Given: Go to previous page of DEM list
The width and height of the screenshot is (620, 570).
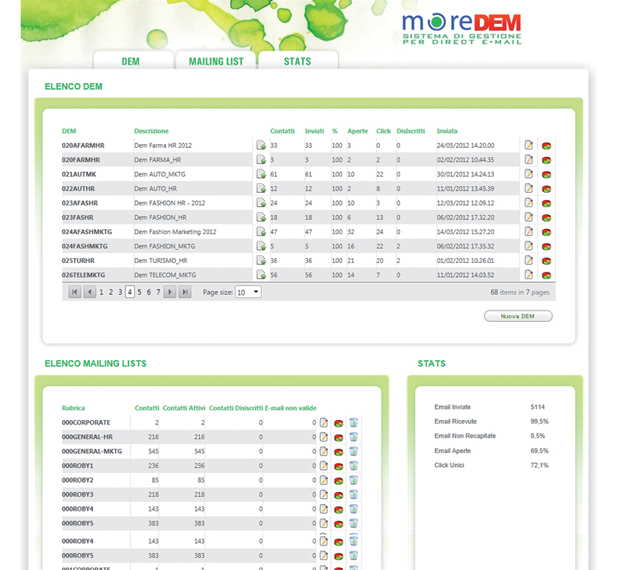Looking at the screenshot, I should click(x=90, y=292).
